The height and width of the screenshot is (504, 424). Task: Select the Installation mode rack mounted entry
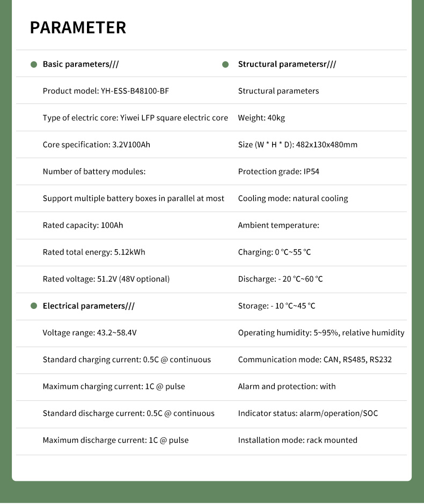tap(297, 441)
